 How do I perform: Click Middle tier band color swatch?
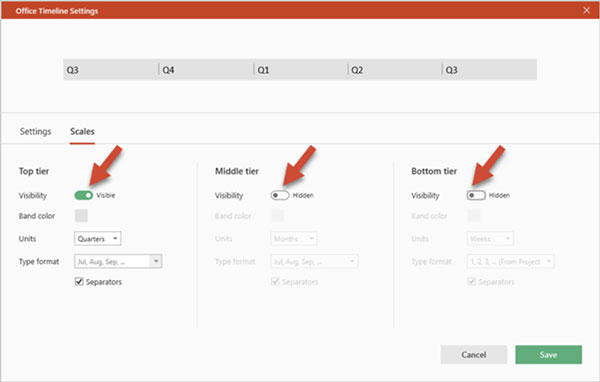(277, 215)
